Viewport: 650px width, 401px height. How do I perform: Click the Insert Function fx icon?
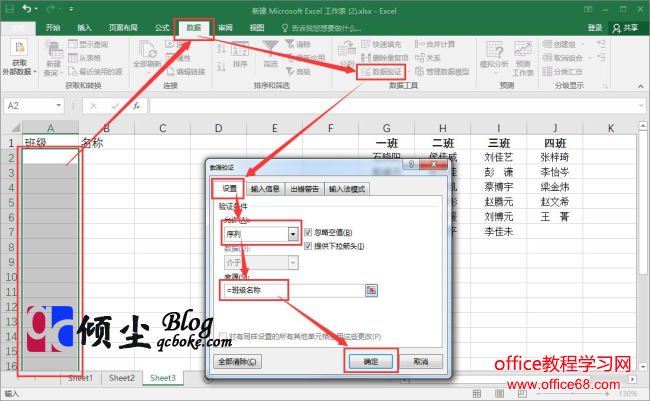[137, 106]
